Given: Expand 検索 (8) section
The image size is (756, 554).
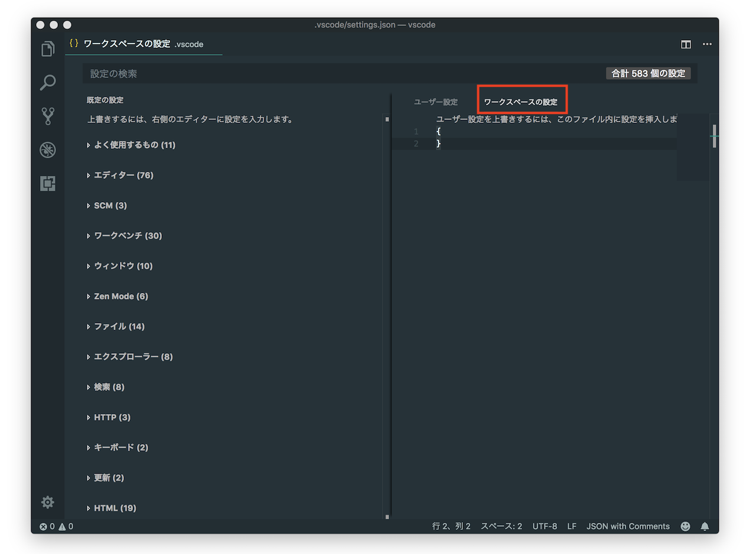Looking at the screenshot, I should coord(106,387).
